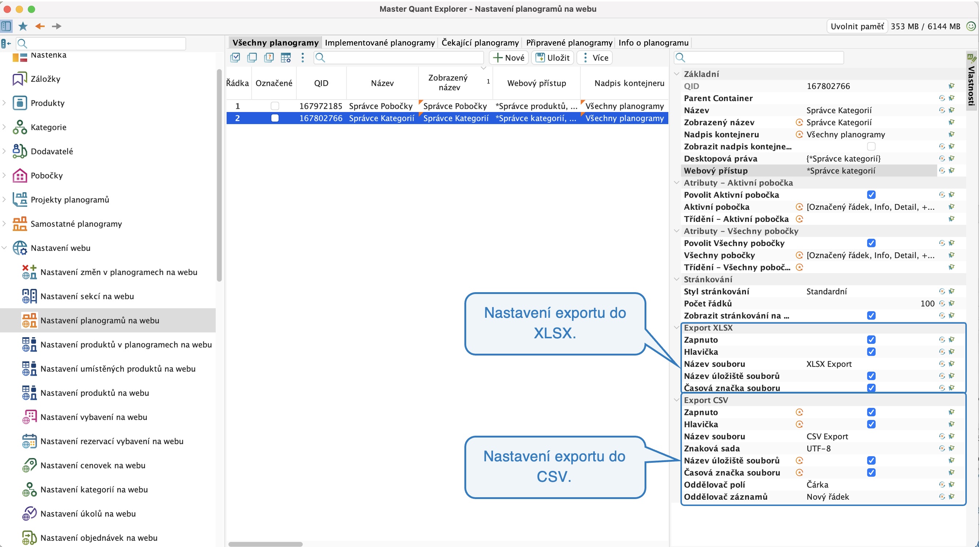Click the smiley feedback icon

pos(971,26)
